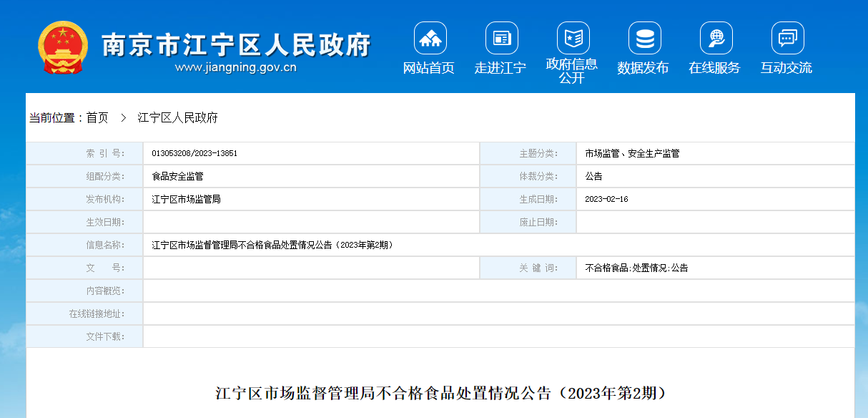868x418 pixels.
Task: Click the 关键词 field label
Action: pos(538,268)
